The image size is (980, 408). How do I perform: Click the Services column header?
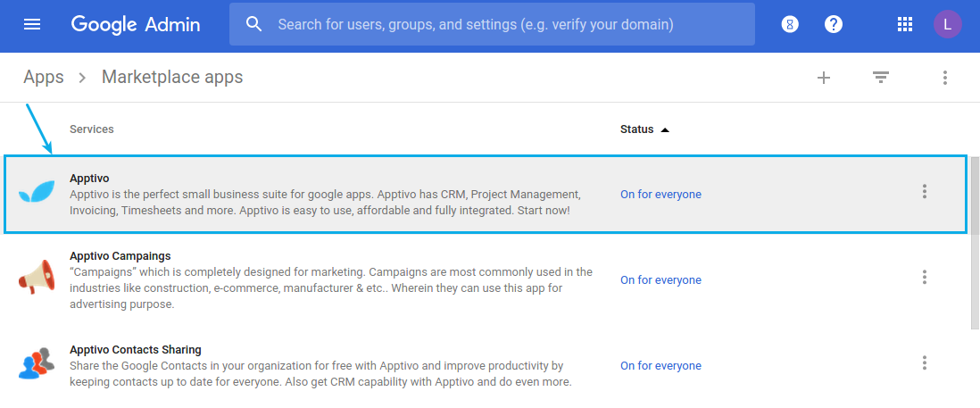click(x=92, y=129)
